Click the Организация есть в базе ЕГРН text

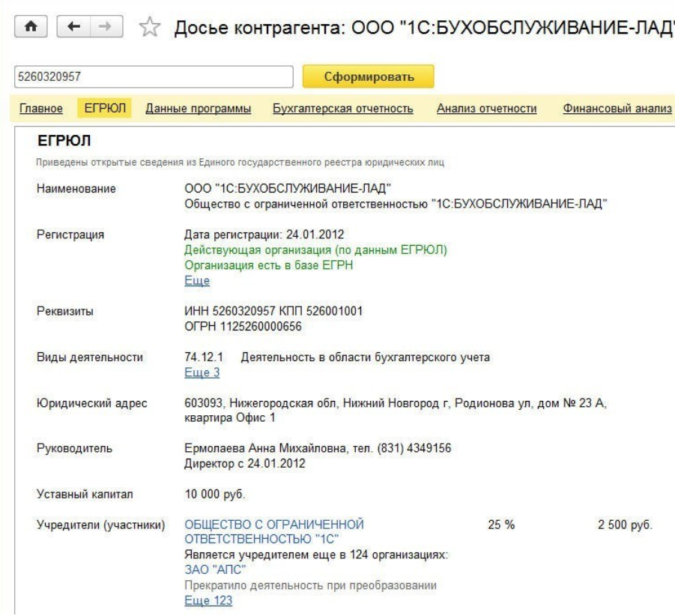269,265
